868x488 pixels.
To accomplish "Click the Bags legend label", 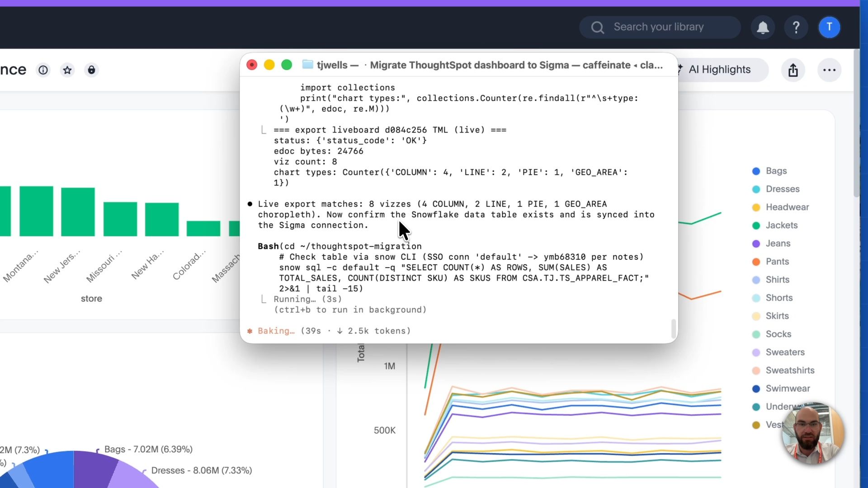I will (776, 171).
